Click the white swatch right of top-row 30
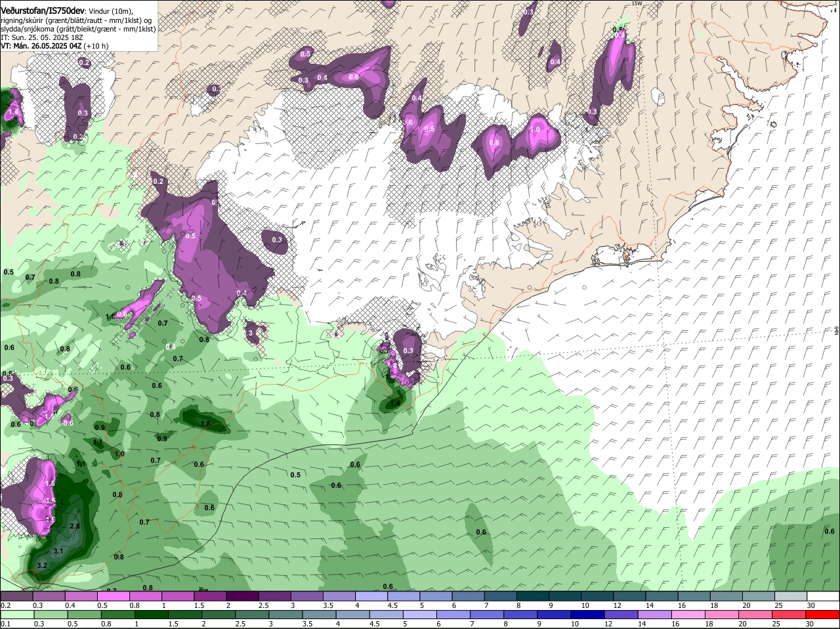Image resolution: width=840 pixels, height=629 pixels. pyautogui.click(x=824, y=596)
